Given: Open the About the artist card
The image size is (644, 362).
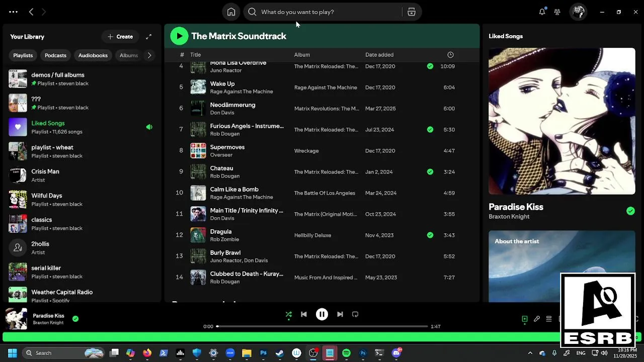Looking at the screenshot, I should point(562,266).
